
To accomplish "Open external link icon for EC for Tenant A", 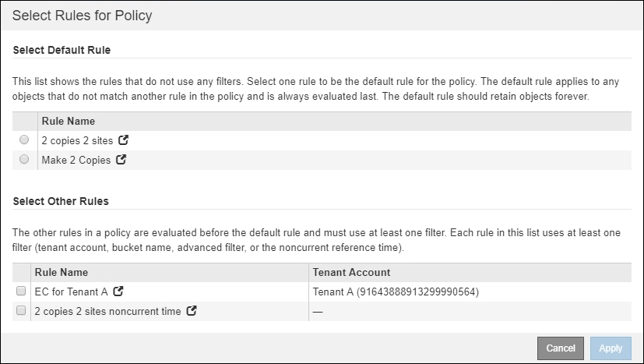I will coord(118,292).
